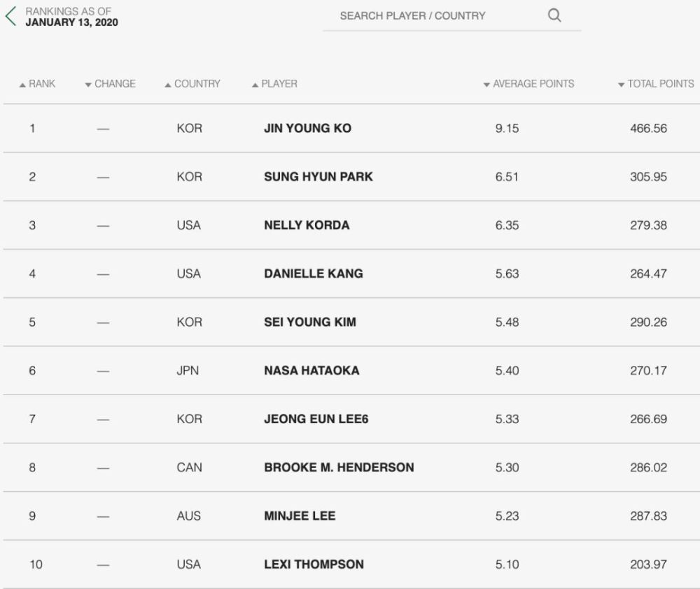Click the sort arrow beside AVERAGE POINTS
The image size is (700, 589).
coord(486,85)
